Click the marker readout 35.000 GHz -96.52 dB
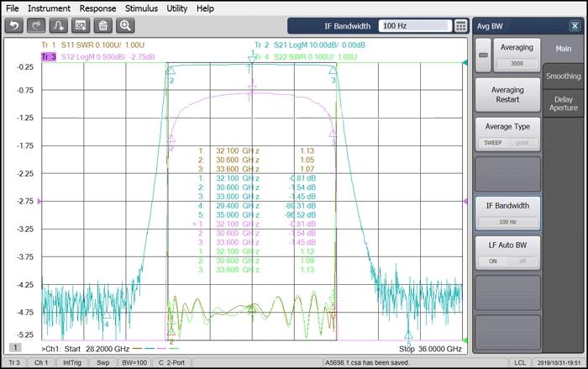The height and width of the screenshot is (369, 588). (x=257, y=215)
